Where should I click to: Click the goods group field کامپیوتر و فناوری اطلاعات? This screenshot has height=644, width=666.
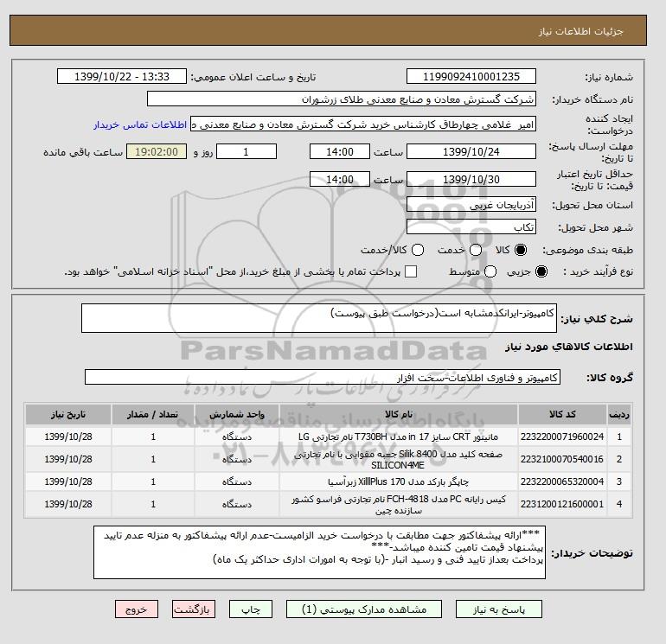pos(323,377)
